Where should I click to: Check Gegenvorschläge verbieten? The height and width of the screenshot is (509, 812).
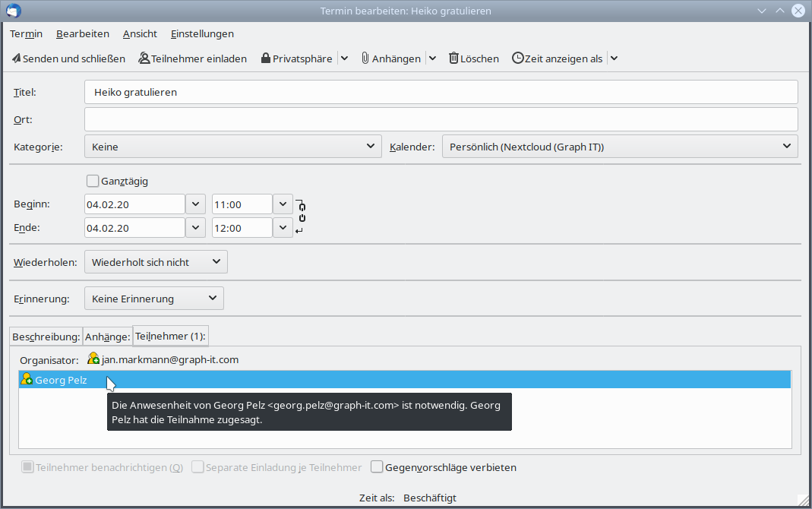(x=377, y=467)
